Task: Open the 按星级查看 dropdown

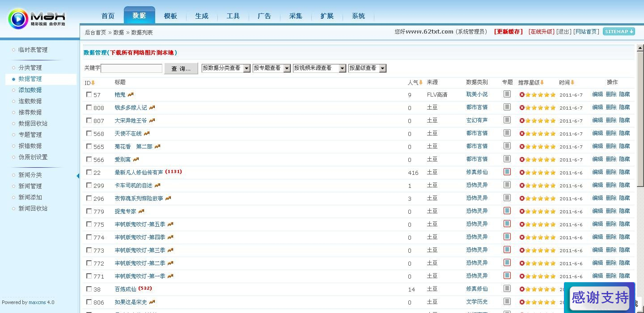Action: tap(367, 68)
